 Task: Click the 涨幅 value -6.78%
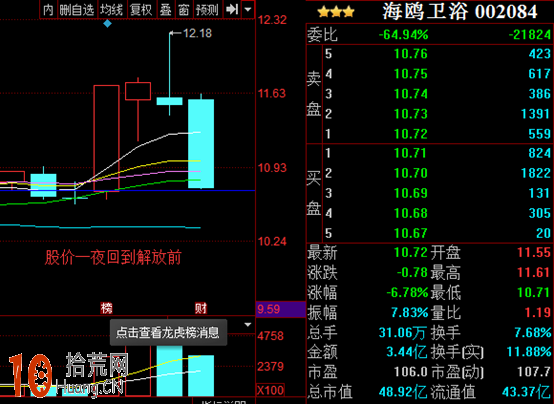click(407, 293)
